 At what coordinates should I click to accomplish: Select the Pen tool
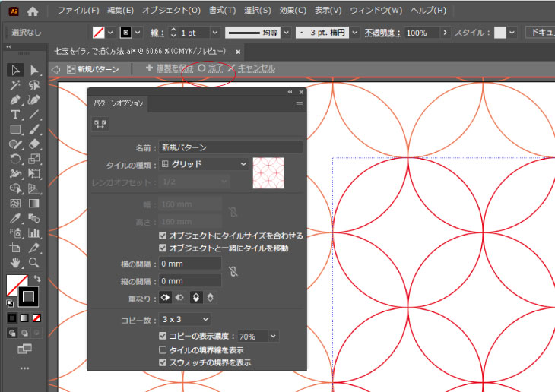tap(15, 100)
